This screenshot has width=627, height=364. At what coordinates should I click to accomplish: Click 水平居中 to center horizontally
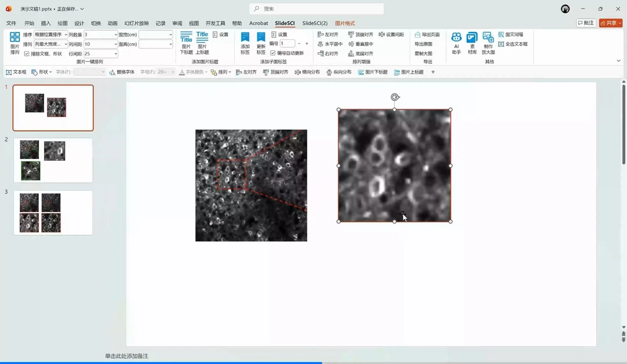pyautogui.click(x=330, y=44)
